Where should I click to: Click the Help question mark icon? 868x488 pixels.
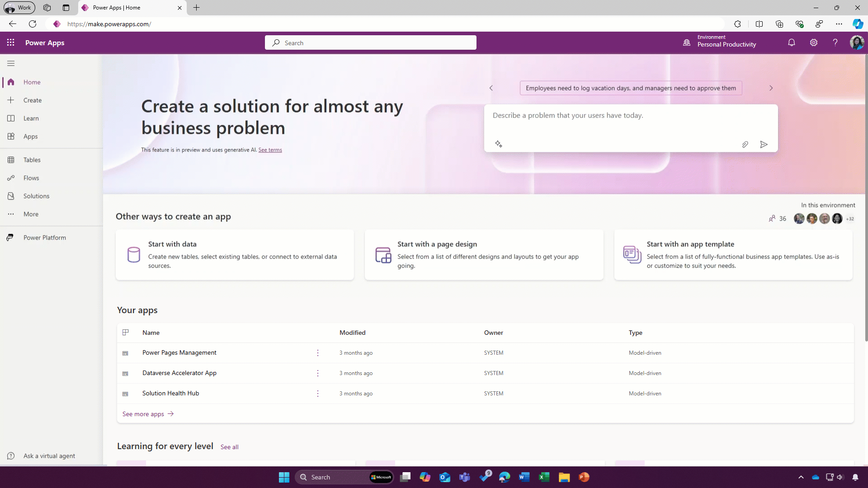coord(835,42)
